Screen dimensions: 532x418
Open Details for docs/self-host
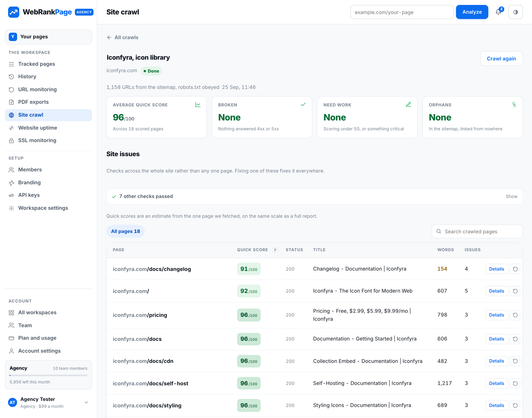496,383
